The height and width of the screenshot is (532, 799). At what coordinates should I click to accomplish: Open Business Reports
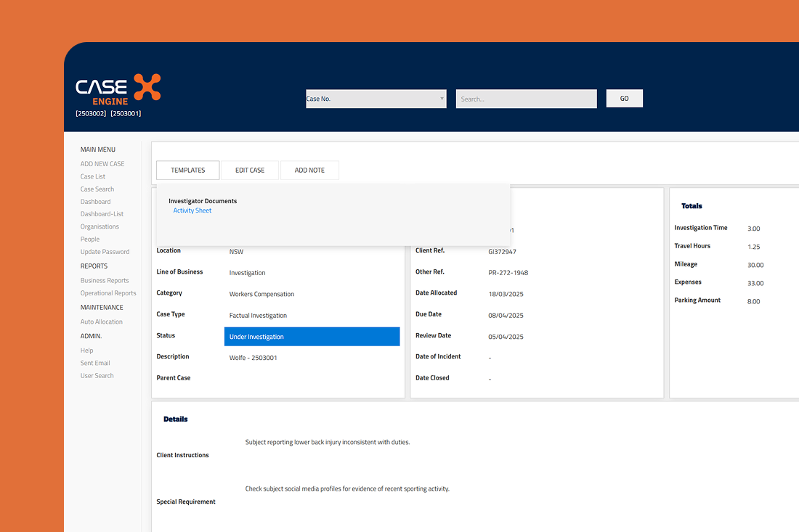click(105, 280)
